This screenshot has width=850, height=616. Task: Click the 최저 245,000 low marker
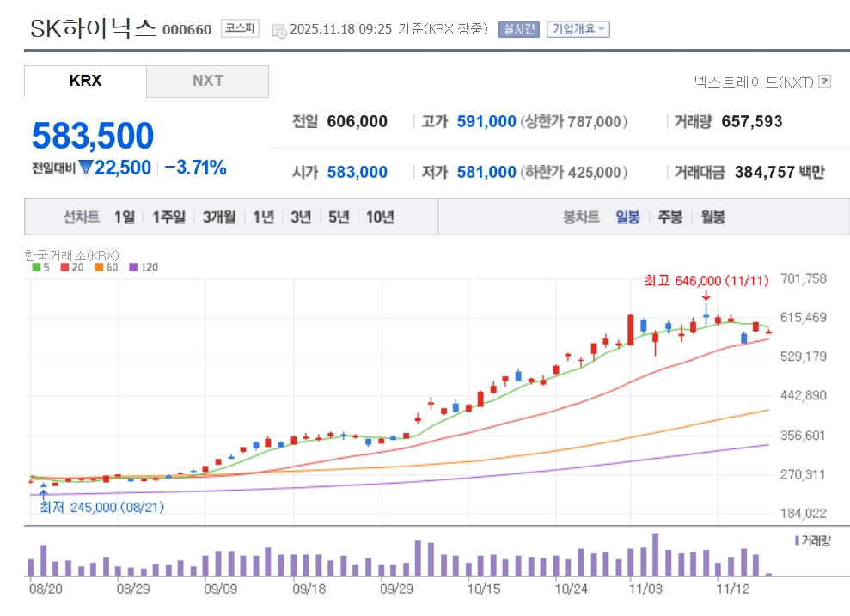101,507
